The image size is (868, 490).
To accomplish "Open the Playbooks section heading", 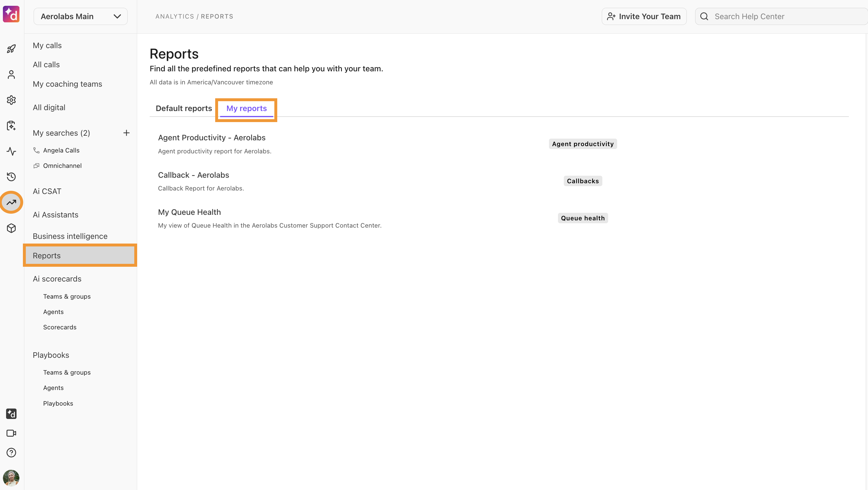I will click(x=51, y=355).
